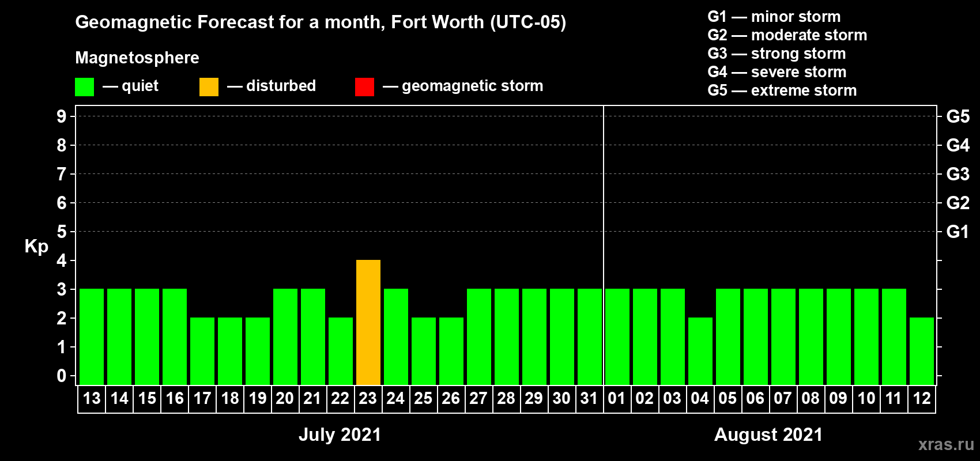Screen dimensions: 980x461
Task: Click the bar for August 04
Action: 700,352
